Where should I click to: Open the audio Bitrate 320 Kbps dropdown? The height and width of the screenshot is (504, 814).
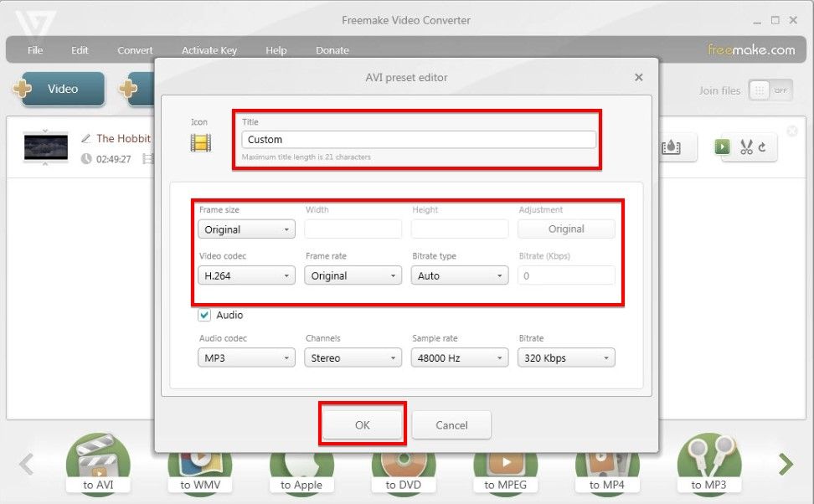pyautogui.click(x=566, y=358)
